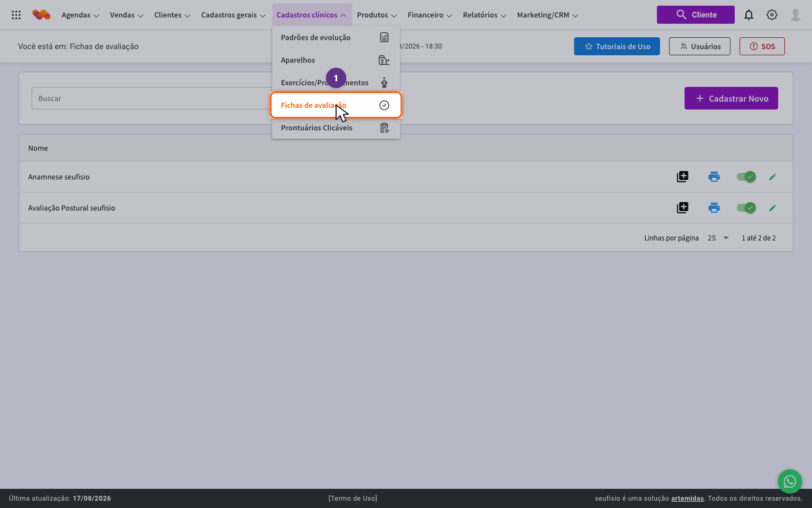Image resolution: width=812 pixels, height=508 pixels.
Task: Toggle Avaliação Postural seufisio active switch
Action: click(x=746, y=208)
